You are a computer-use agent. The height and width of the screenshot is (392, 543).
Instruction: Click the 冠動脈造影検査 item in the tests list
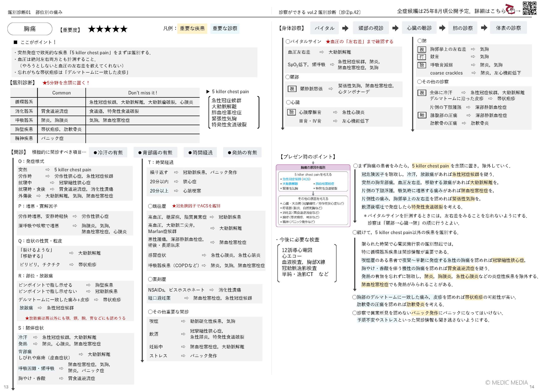tap(299, 268)
